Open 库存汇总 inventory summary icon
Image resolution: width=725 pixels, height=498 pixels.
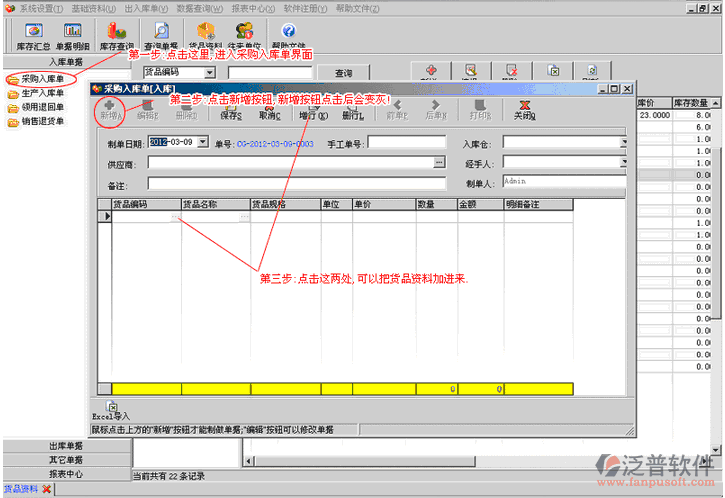[32, 37]
